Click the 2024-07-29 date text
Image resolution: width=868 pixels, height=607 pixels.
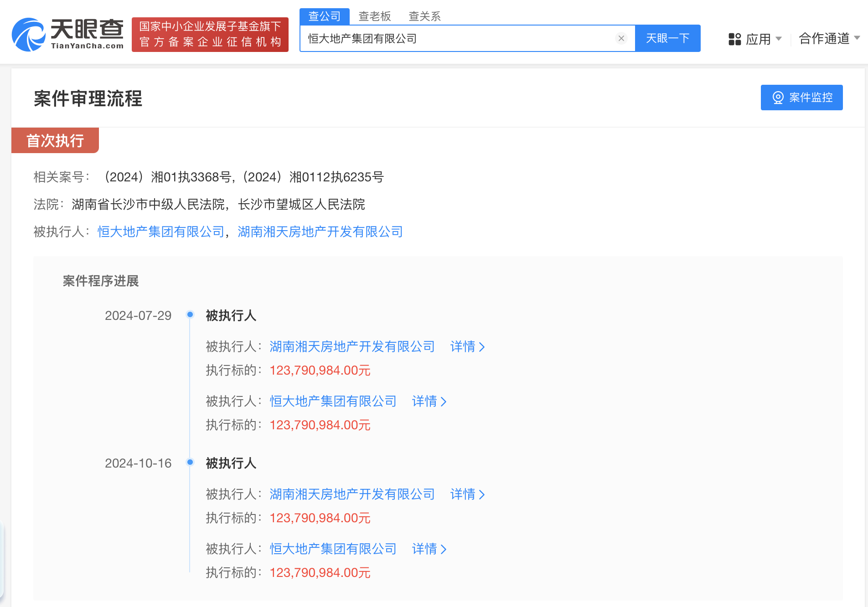(138, 315)
